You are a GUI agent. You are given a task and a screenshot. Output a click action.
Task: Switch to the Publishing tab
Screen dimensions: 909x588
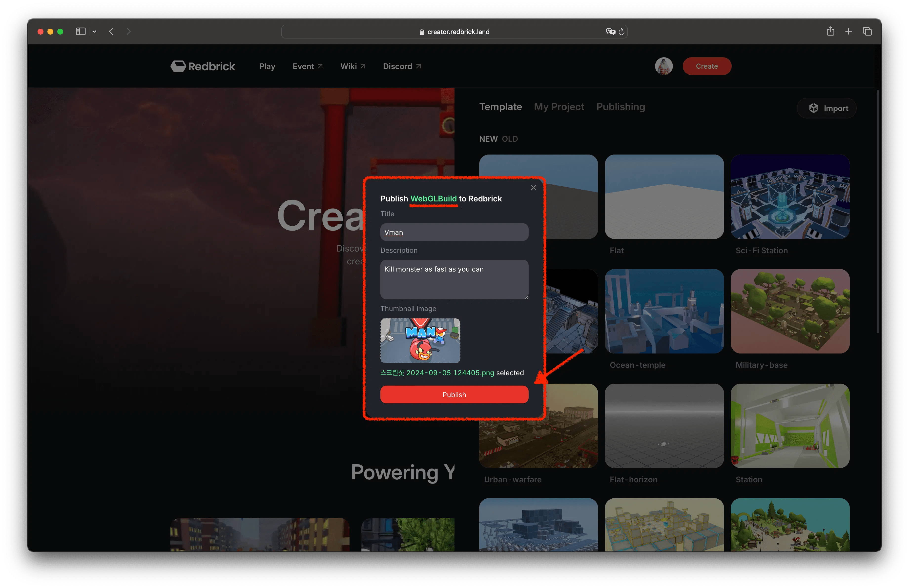(x=621, y=107)
